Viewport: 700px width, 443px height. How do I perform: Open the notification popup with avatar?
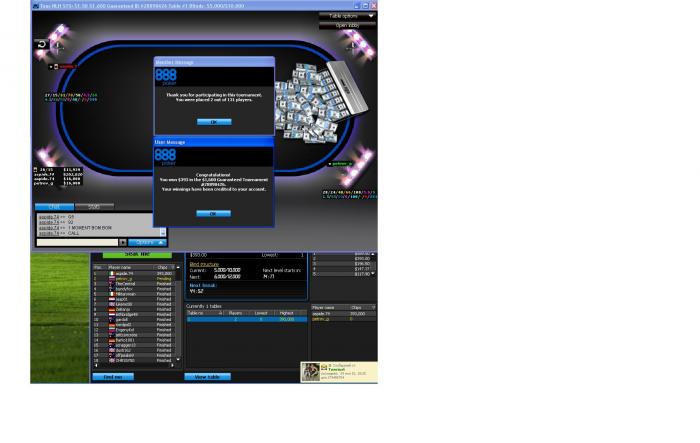coord(339,372)
